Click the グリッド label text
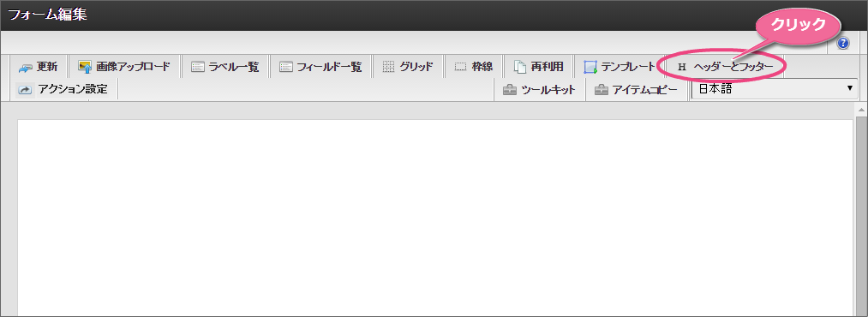The height and width of the screenshot is (317, 868). [416, 67]
